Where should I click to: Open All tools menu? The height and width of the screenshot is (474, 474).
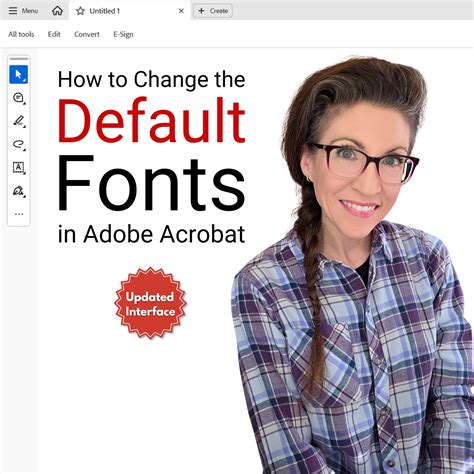[21, 34]
